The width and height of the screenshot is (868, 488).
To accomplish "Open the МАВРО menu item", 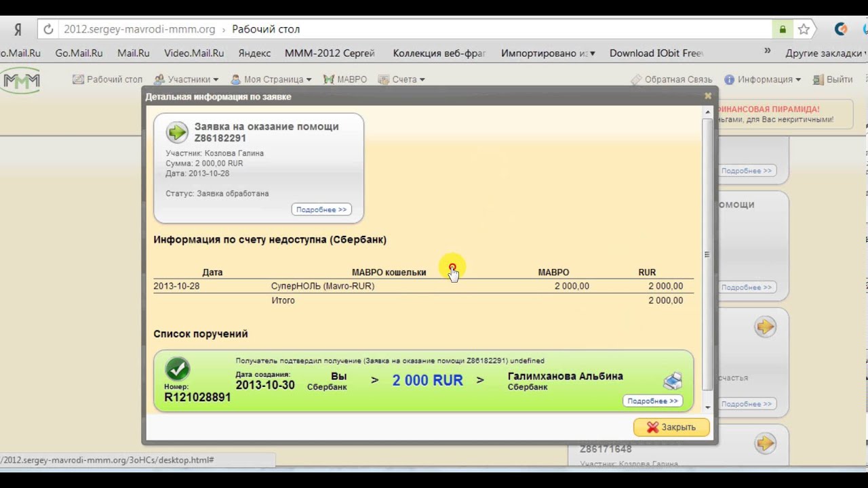I will [345, 79].
